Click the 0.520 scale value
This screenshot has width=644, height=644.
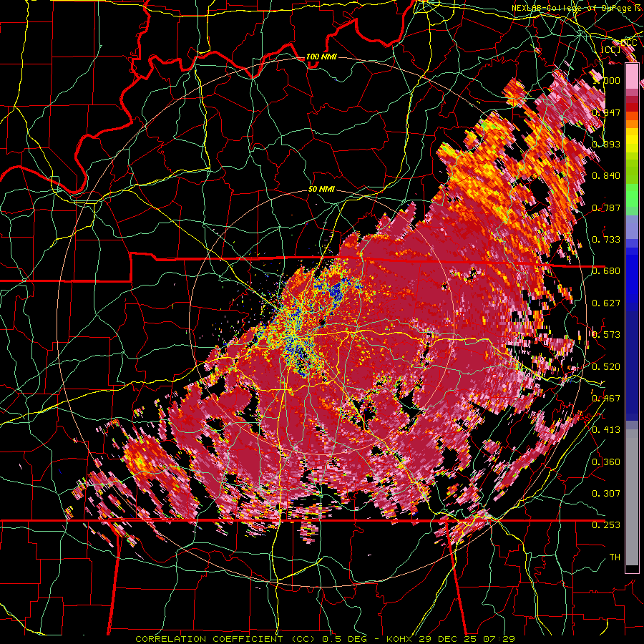(x=606, y=367)
